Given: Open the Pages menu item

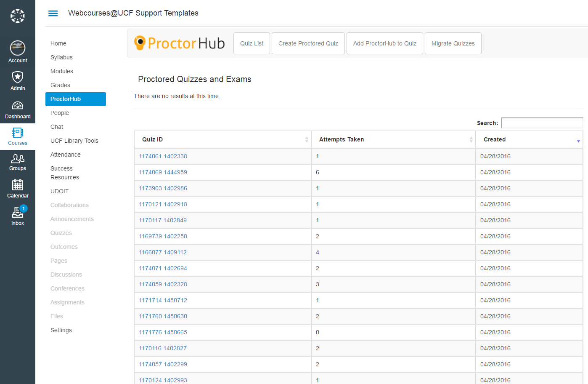Looking at the screenshot, I should pos(59,261).
